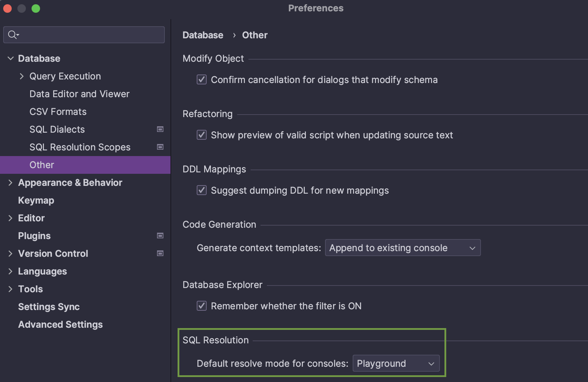Collapse the Database section
The height and width of the screenshot is (382, 588).
point(10,58)
